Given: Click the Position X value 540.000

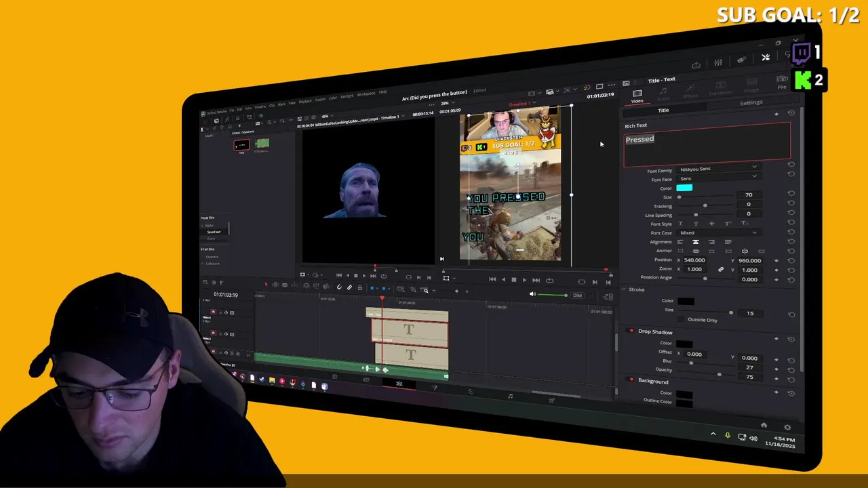Looking at the screenshot, I should [x=694, y=260].
